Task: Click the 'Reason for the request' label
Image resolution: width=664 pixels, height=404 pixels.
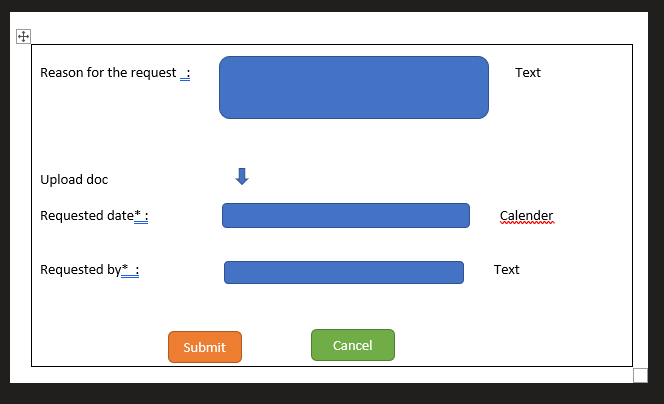Action: [108, 73]
